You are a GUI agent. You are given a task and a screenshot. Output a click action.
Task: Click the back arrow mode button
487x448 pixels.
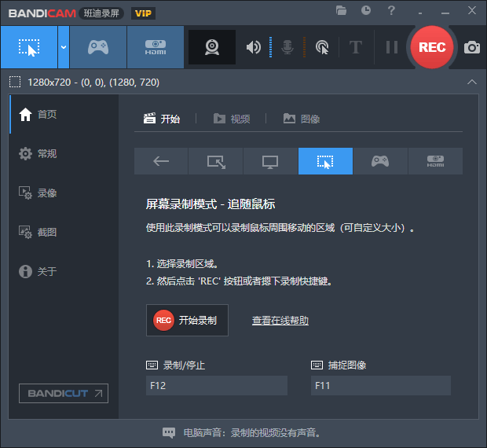point(161,161)
